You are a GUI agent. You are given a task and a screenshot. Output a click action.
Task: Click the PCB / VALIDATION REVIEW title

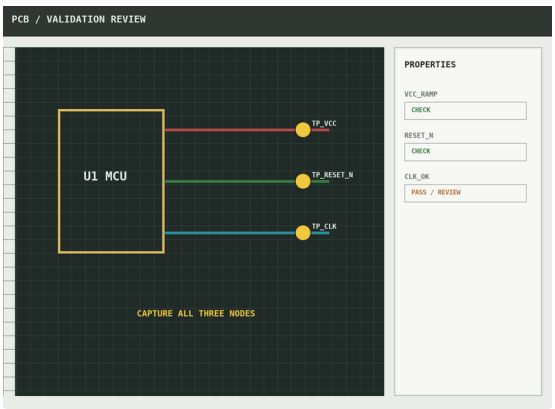(x=79, y=19)
